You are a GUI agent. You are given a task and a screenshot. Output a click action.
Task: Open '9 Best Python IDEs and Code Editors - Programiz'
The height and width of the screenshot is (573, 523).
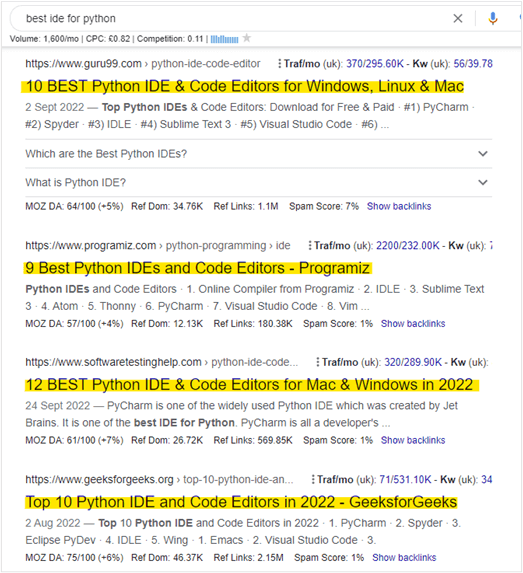pyautogui.click(x=198, y=268)
